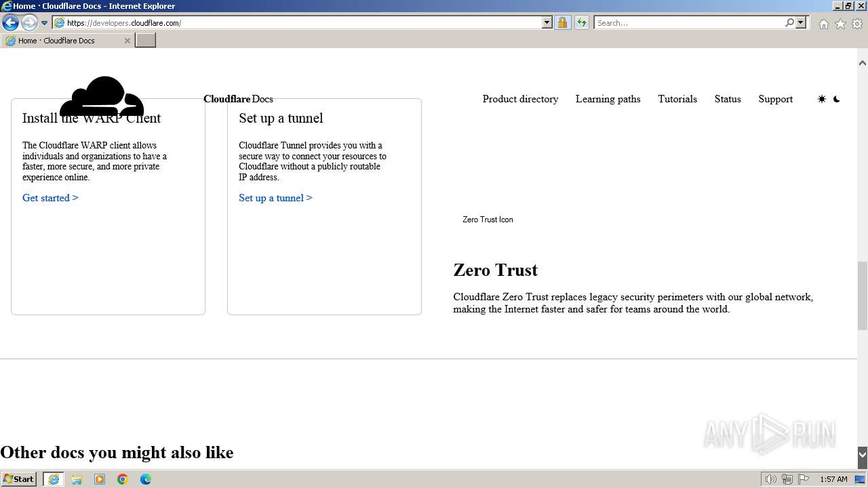
Task: Click Internet Explorer taskbar icon
Action: tap(54, 479)
